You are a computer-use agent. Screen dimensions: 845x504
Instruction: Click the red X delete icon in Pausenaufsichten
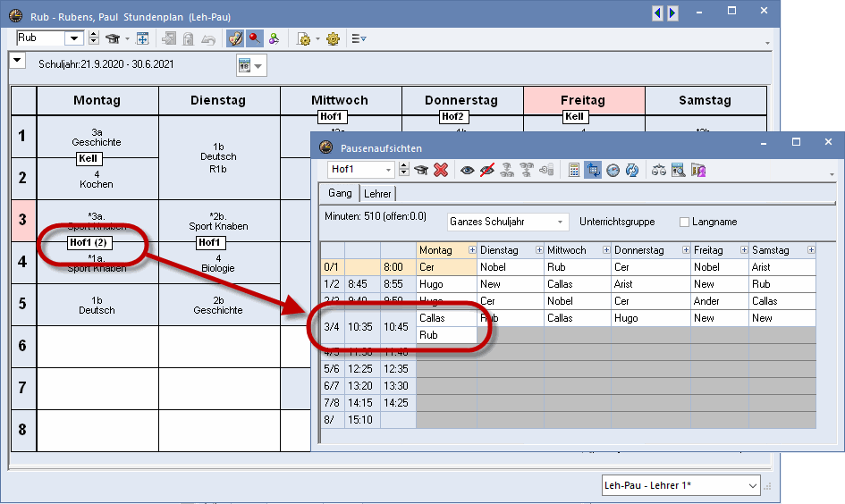[x=441, y=171]
